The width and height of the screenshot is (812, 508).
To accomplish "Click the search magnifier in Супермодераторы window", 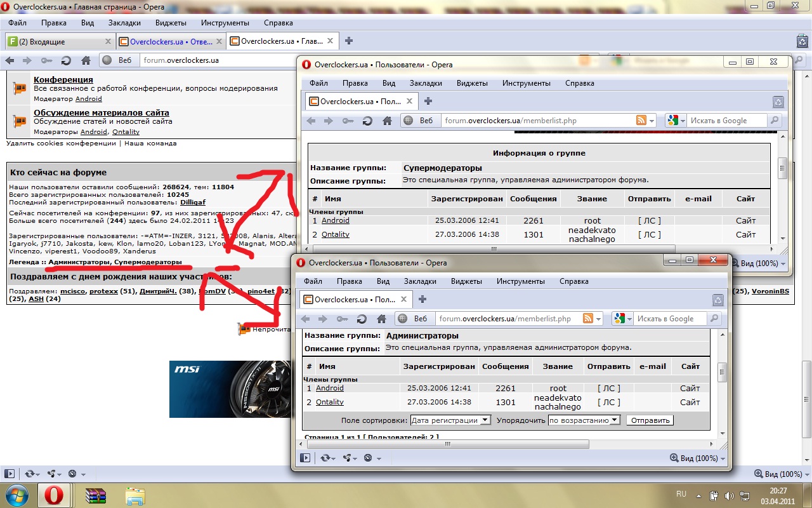I will (774, 121).
